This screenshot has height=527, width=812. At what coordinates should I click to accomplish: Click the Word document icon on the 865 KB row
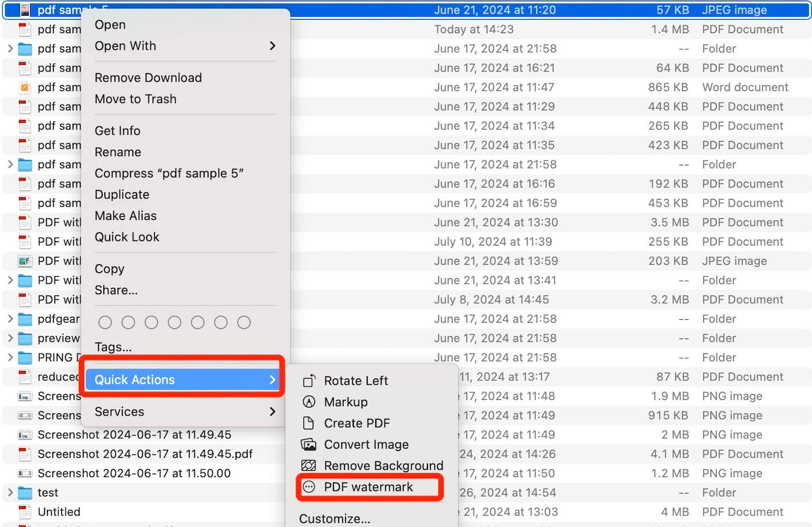pos(24,87)
